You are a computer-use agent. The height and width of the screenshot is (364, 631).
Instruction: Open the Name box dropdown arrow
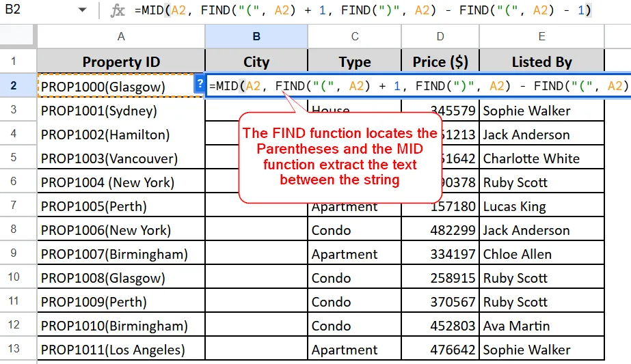[x=82, y=10]
